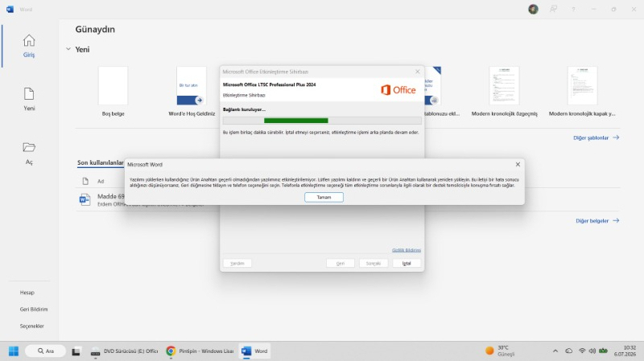
Task: Open the DVD Sürücüsü taskbar item
Action: coord(125,351)
